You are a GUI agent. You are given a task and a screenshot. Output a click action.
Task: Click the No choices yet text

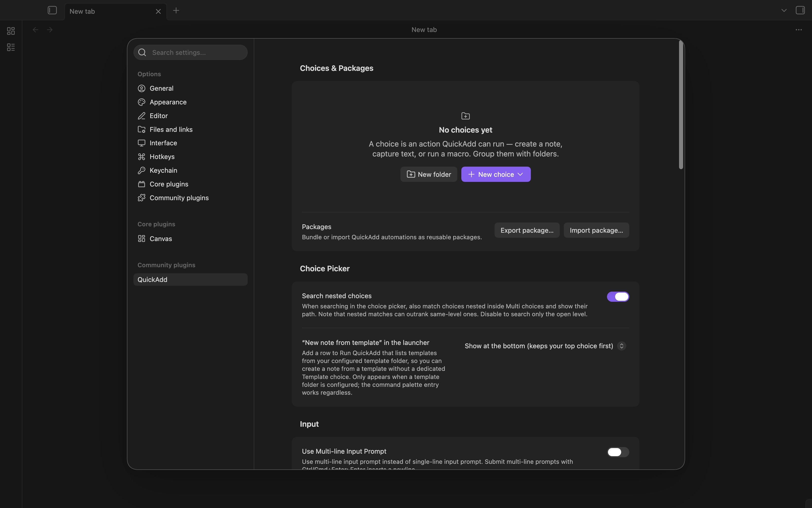(465, 130)
